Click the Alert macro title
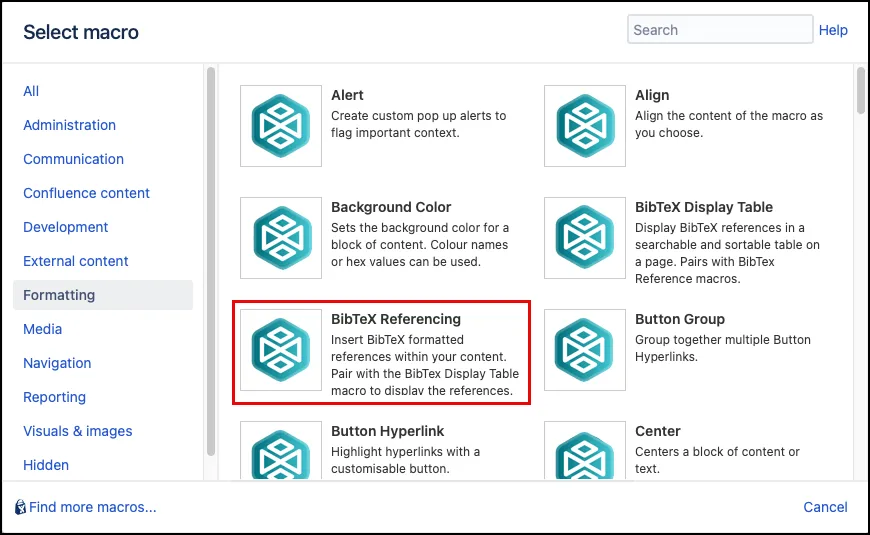 (x=347, y=95)
